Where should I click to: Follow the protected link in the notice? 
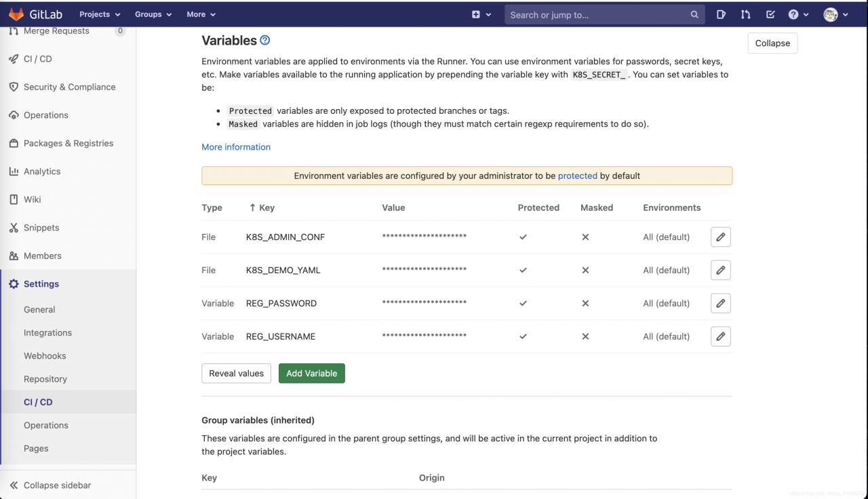(x=578, y=176)
